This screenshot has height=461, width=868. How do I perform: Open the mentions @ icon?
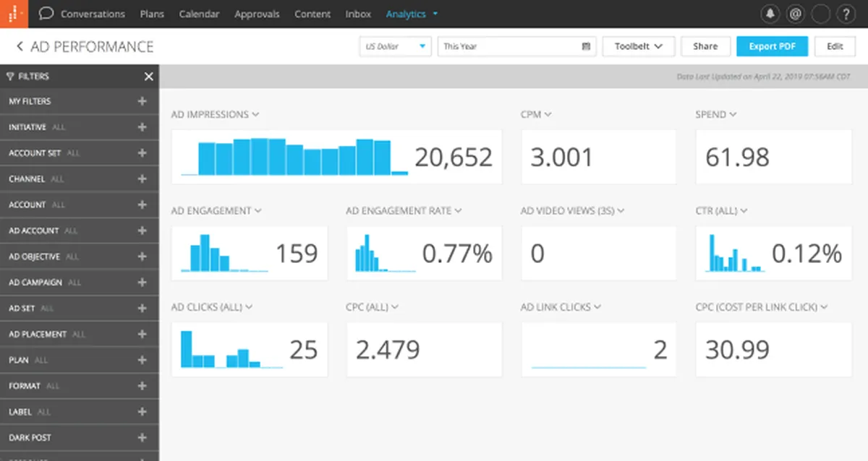pos(795,14)
